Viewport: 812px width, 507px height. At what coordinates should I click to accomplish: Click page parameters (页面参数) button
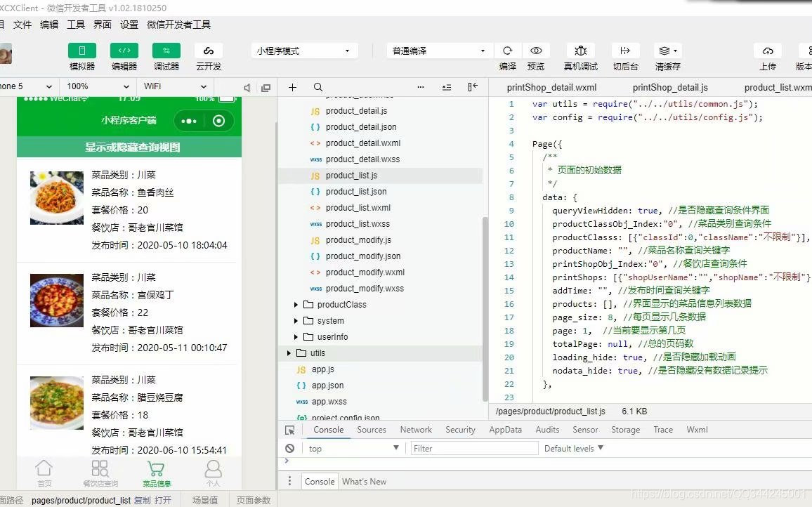coord(254,500)
